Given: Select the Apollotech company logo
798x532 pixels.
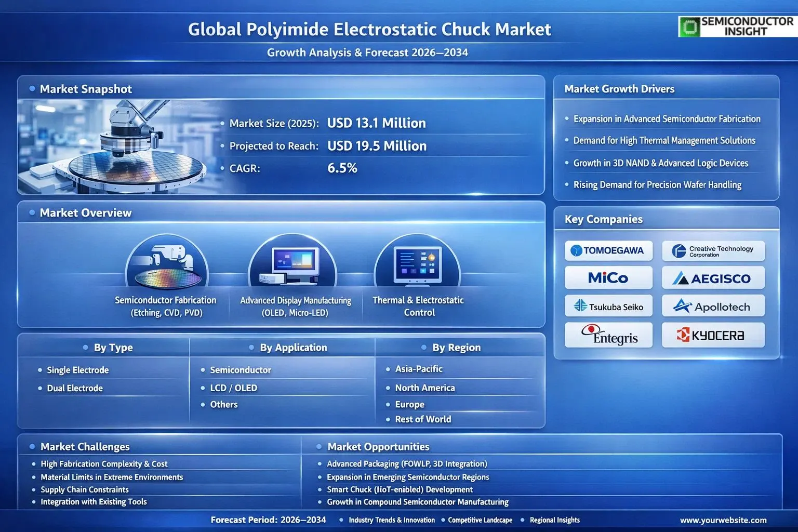Looking at the screenshot, I should point(713,307).
